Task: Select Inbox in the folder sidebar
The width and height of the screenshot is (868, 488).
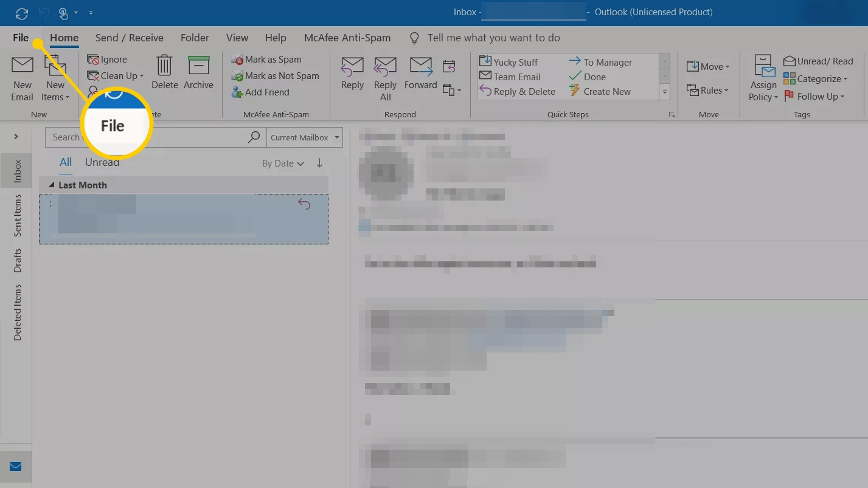Action: (x=17, y=171)
